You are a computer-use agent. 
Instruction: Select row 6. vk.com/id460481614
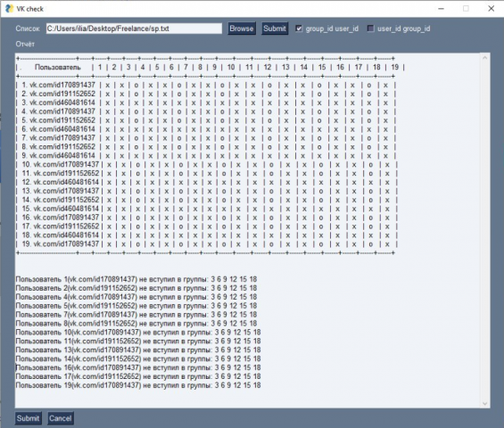point(206,129)
